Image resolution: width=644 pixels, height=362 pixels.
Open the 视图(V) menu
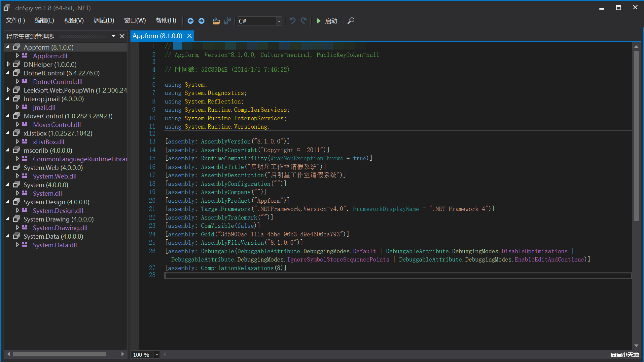click(74, 20)
